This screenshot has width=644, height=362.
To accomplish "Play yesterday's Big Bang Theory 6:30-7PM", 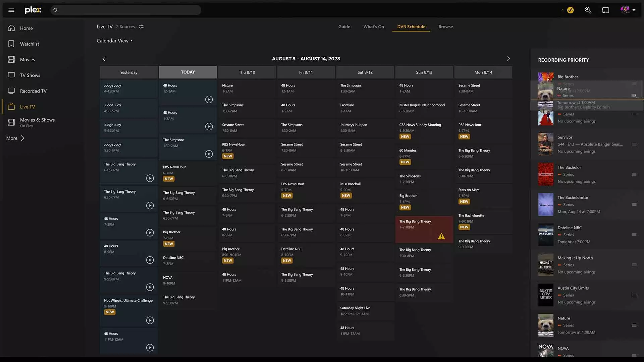I will [x=150, y=205].
